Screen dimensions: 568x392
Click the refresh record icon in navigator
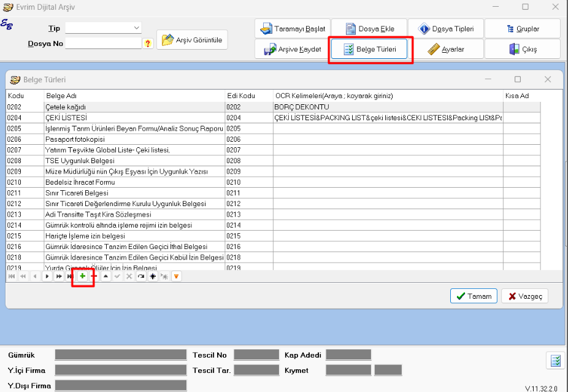click(141, 277)
